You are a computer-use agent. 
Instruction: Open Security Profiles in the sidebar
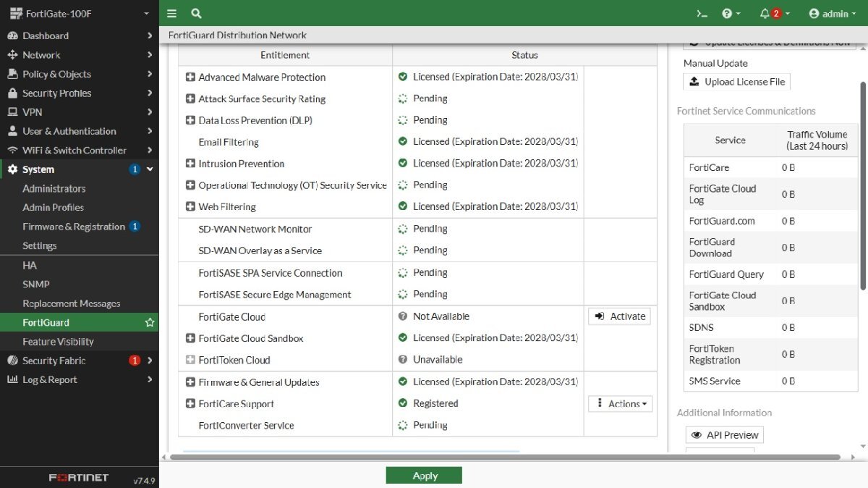coord(56,93)
